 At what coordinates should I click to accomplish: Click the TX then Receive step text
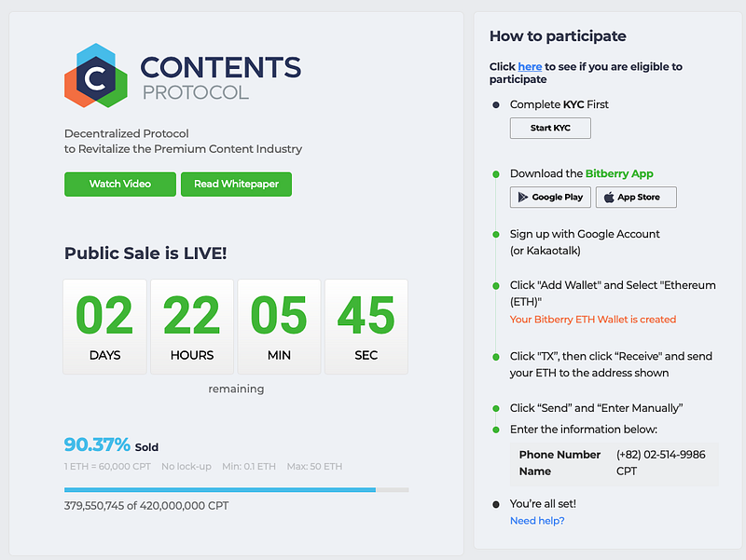(611, 364)
